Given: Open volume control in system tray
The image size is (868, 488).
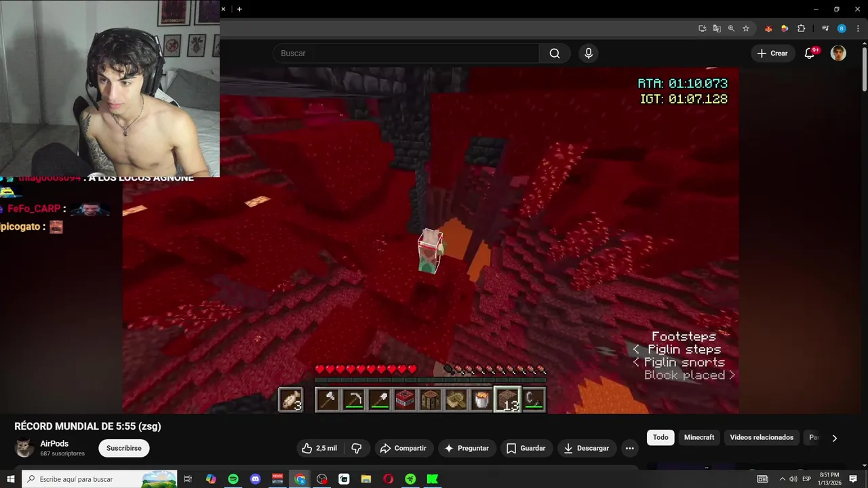Looking at the screenshot, I should (793, 479).
